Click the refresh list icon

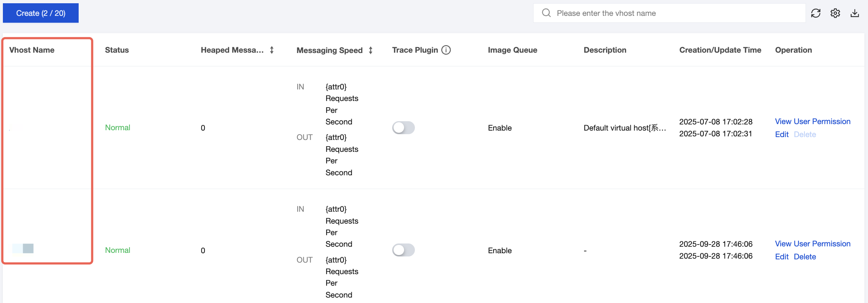(816, 13)
